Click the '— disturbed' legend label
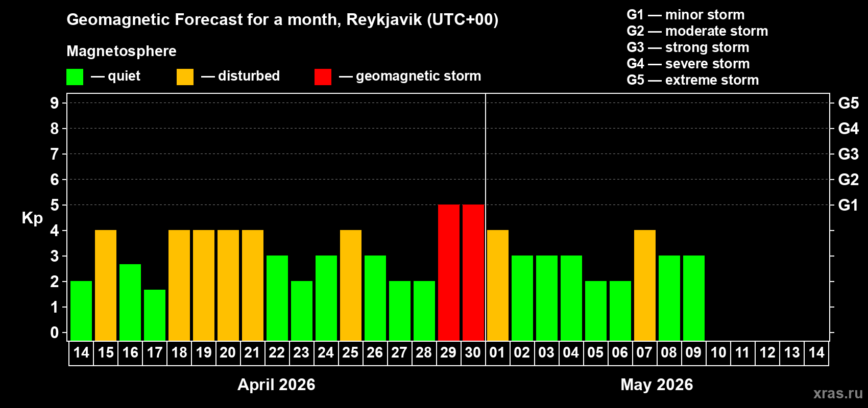Image resolution: width=868 pixels, height=408 pixels. click(x=240, y=76)
